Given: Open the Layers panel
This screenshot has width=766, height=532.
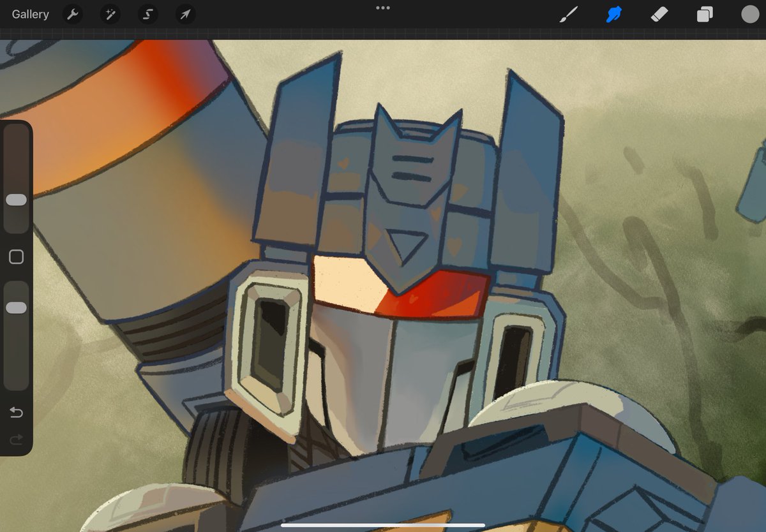Looking at the screenshot, I should (704, 14).
